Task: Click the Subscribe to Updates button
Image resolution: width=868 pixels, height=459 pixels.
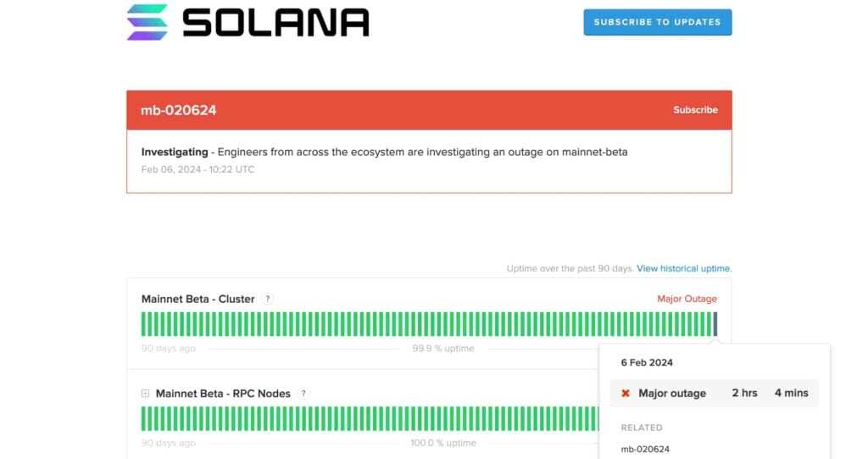Action: 658,22
